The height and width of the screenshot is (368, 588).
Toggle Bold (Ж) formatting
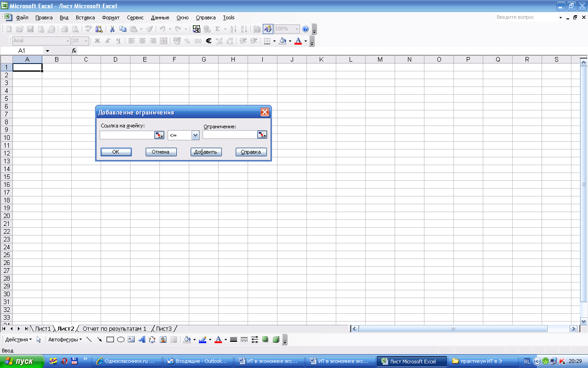click(x=97, y=41)
